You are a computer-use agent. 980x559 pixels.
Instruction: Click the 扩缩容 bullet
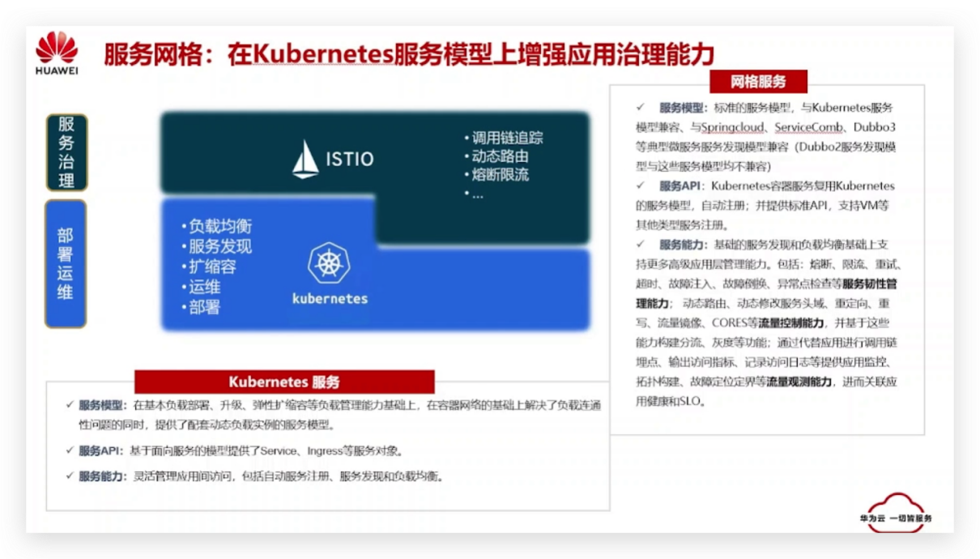point(208,267)
